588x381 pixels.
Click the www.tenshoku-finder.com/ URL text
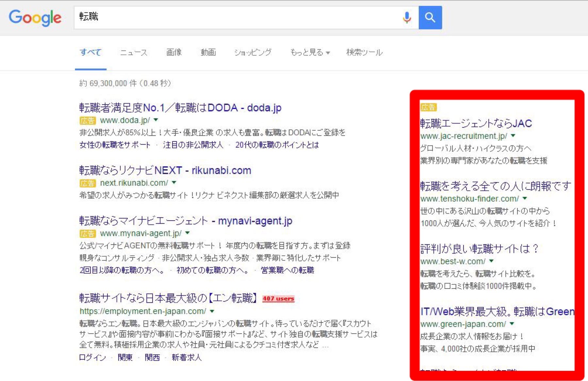(469, 199)
